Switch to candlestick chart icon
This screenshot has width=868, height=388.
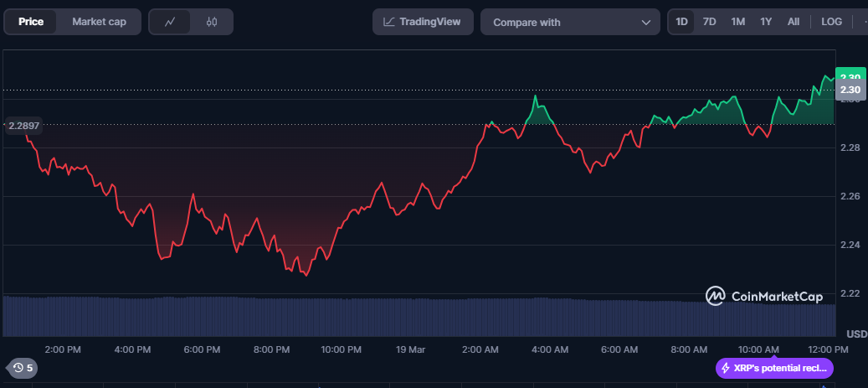tap(212, 22)
